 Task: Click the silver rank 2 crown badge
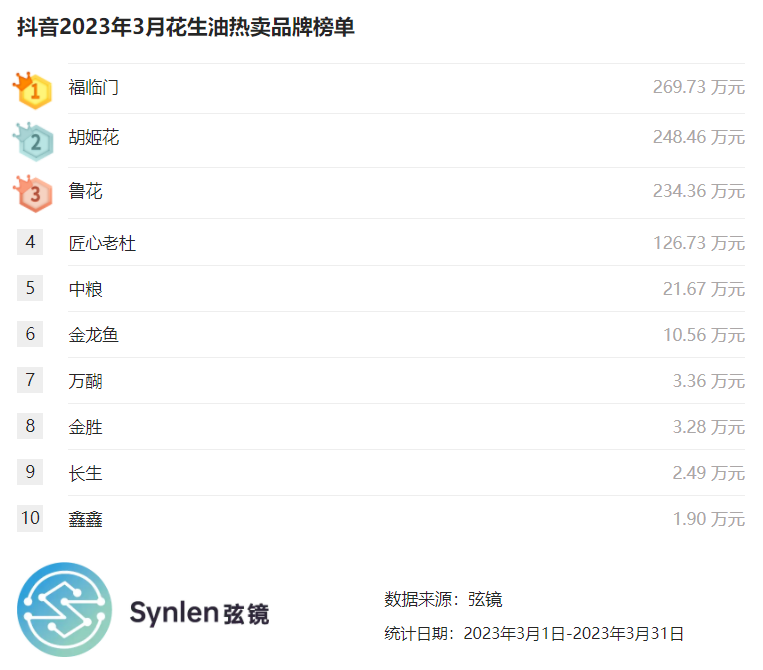coord(33,142)
